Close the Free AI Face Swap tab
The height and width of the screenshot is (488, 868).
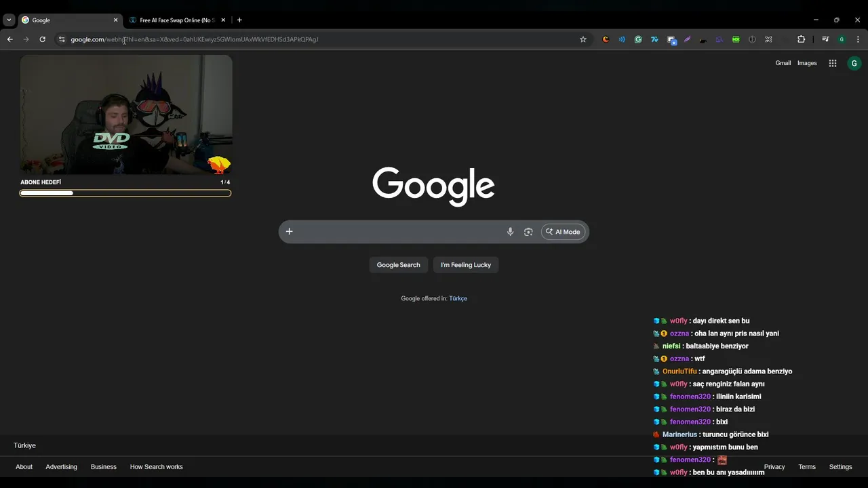click(223, 20)
